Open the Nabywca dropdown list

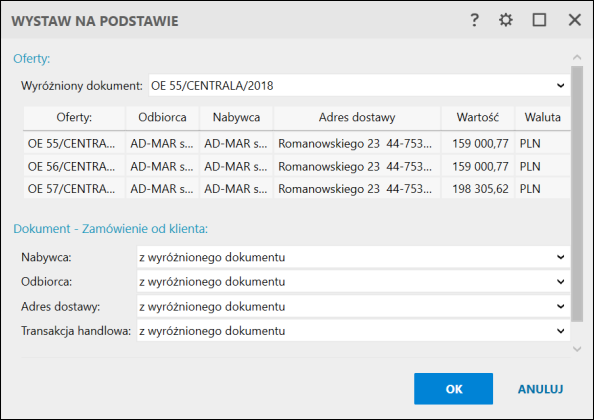pos(561,257)
